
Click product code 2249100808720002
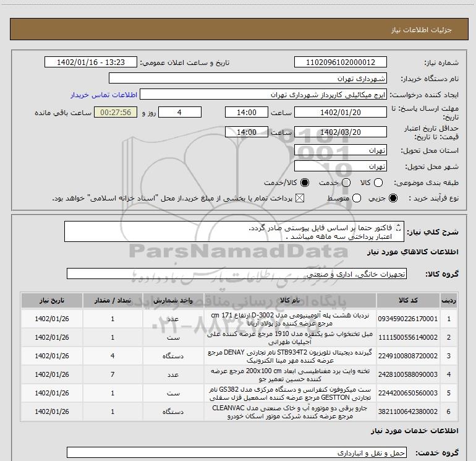click(x=408, y=356)
